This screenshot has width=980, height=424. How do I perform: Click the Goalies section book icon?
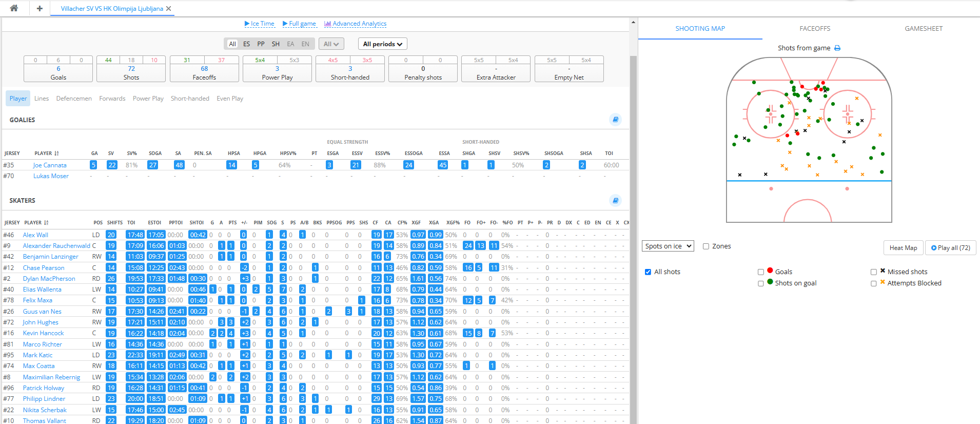pos(615,120)
